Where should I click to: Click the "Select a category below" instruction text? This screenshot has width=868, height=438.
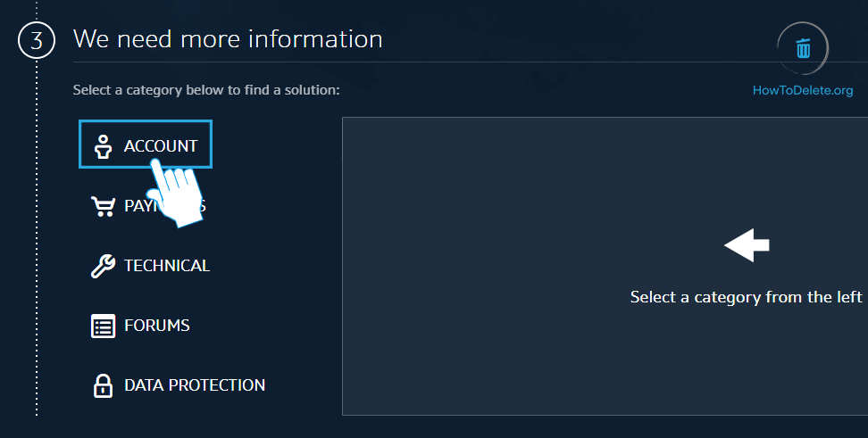click(x=206, y=90)
